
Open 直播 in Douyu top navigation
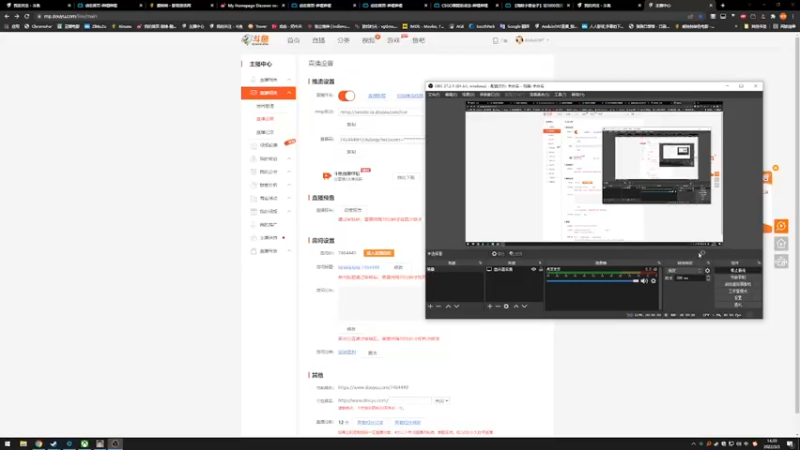click(x=318, y=40)
